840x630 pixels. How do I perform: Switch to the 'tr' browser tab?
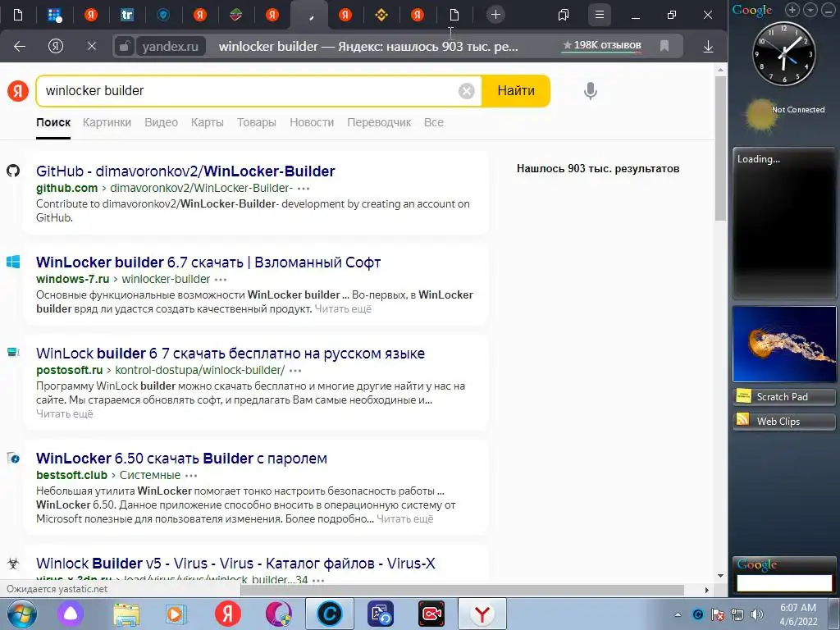pos(127,15)
